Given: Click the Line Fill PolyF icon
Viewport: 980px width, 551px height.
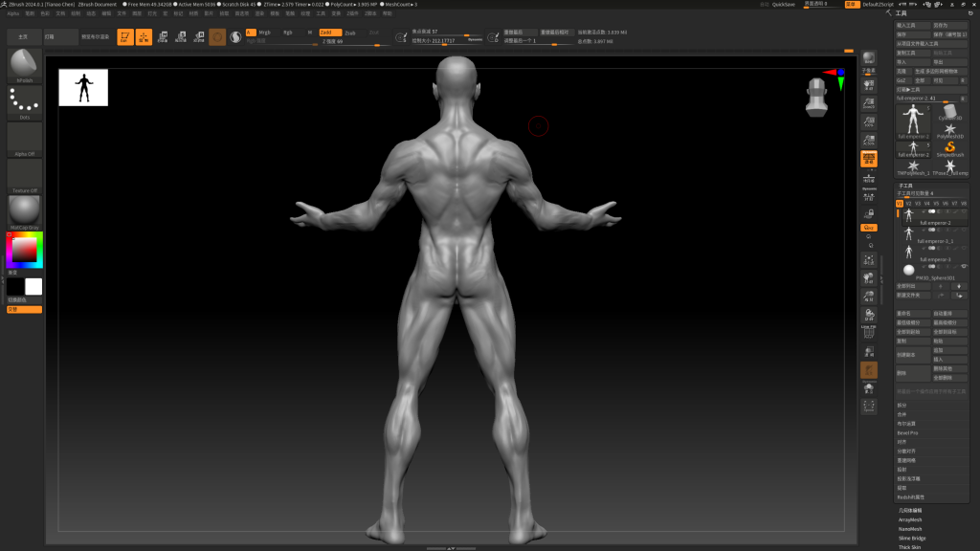Looking at the screenshot, I should 869,332.
